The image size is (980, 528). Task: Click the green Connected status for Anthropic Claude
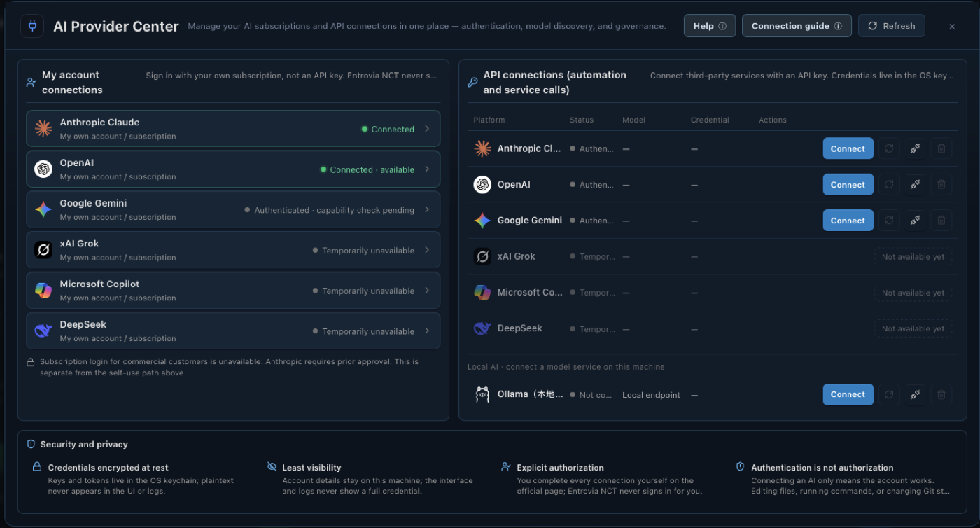pyautogui.click(x=388, y=129)
